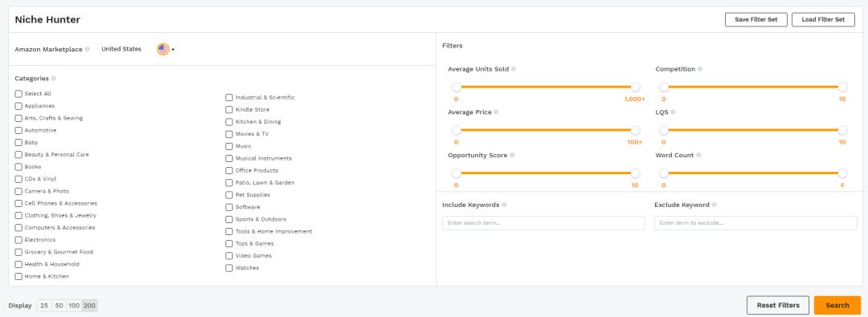Click the Competition slider maximum handle
The image size is (868, 317).
click(x=842, y=87)
